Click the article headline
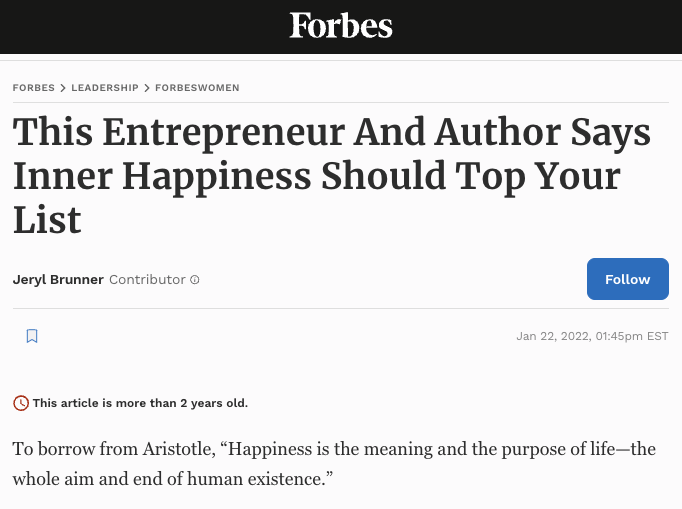This screenshot has height=509, width=682. point(331,175)
